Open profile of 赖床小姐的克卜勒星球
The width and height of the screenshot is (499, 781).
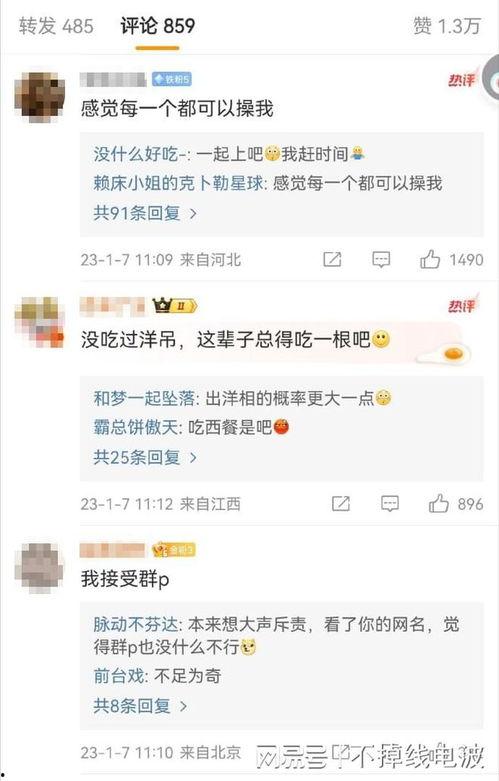178,184
